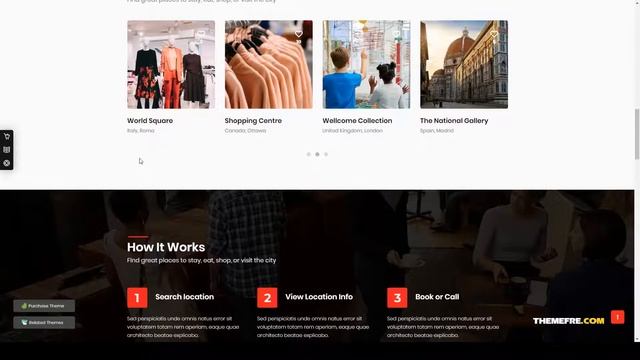Open the Shopping Centre hanging shirts photo
The height and width of the screenshot is (360, 640).
point(269,64)
